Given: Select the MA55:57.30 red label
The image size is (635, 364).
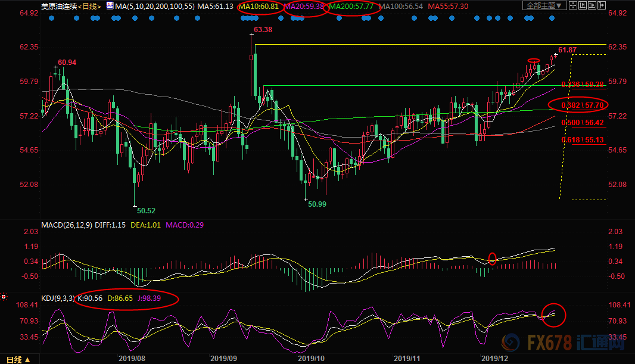Looking at the screenshot, I should click(450, 6).
